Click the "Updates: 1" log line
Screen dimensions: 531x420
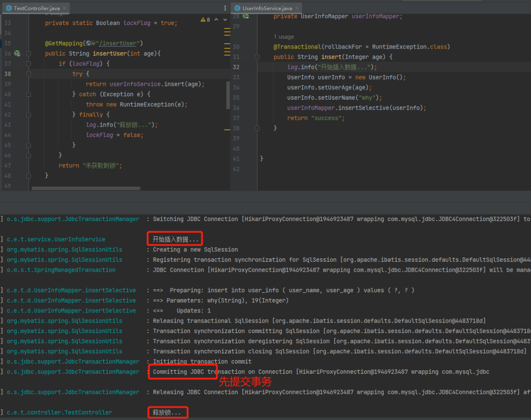(182, 310)
